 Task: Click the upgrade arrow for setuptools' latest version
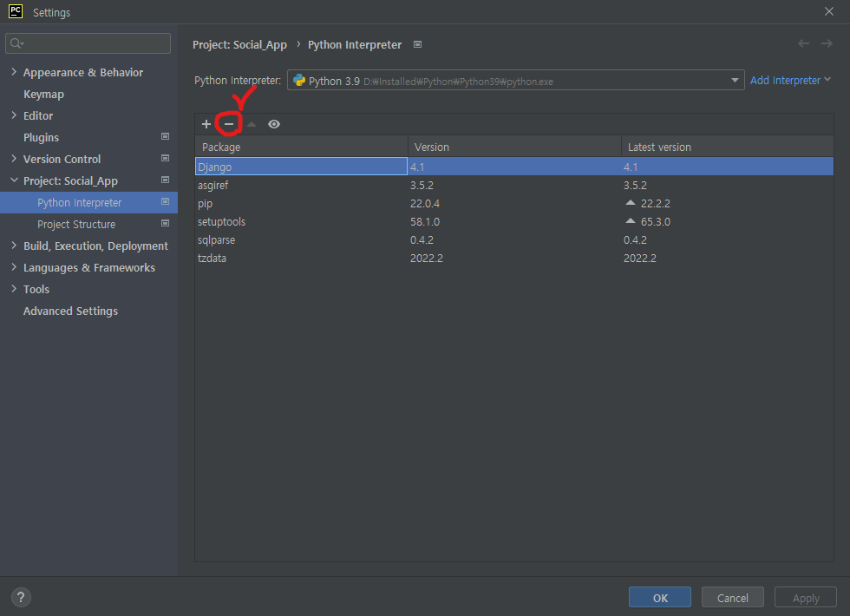(630, 221)
